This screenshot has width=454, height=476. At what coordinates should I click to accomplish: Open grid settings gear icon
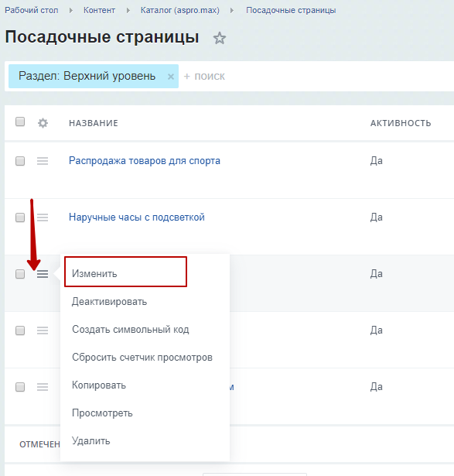pyautogui.click(x=43, y=123)
